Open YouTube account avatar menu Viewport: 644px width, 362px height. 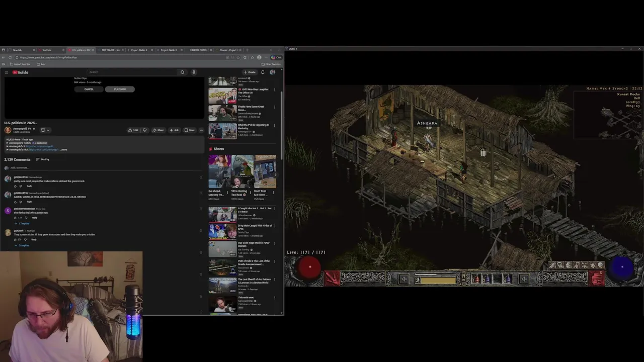coord(272,72)
